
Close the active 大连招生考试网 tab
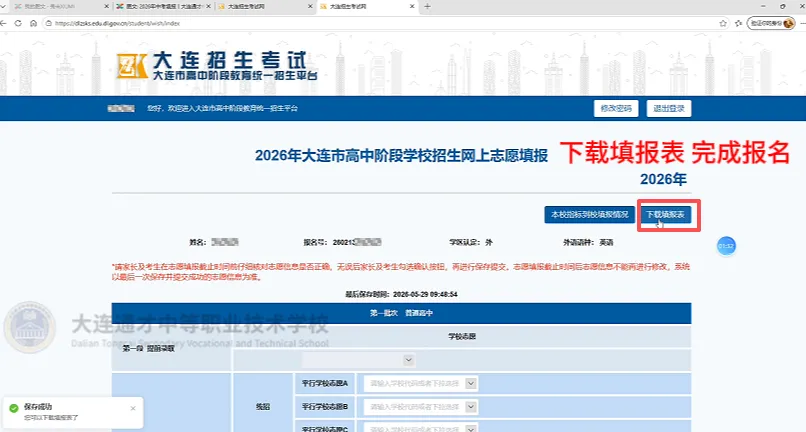pyautogui.click(x=412, y=6)
